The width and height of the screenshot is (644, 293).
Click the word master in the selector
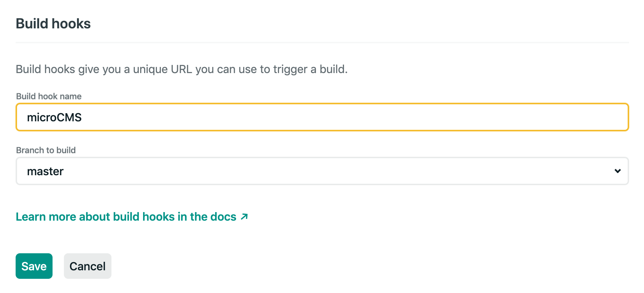click(45, 171)
